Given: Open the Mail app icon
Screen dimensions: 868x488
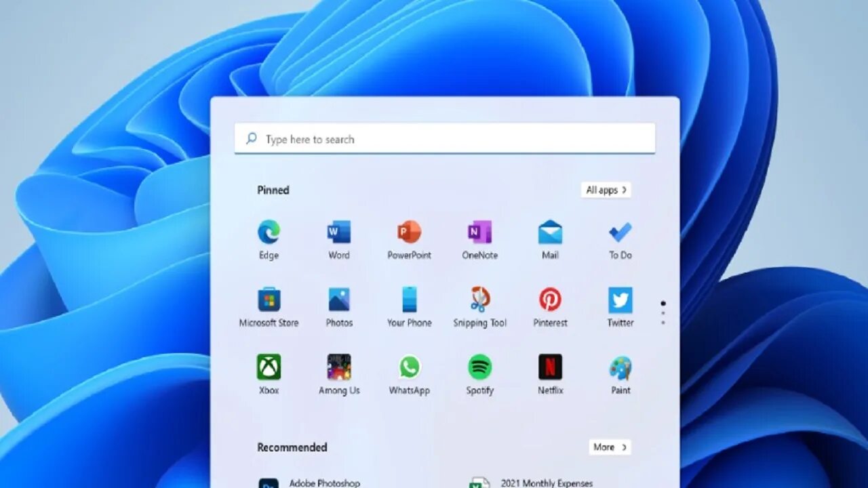Looking at the screenshot, I should click(x=550, y=233).
